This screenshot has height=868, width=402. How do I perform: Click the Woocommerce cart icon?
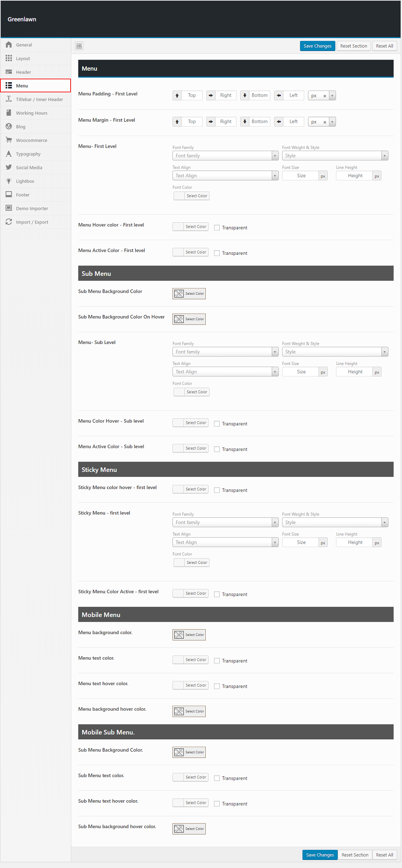pyautogui.click(x=9, y=140)
